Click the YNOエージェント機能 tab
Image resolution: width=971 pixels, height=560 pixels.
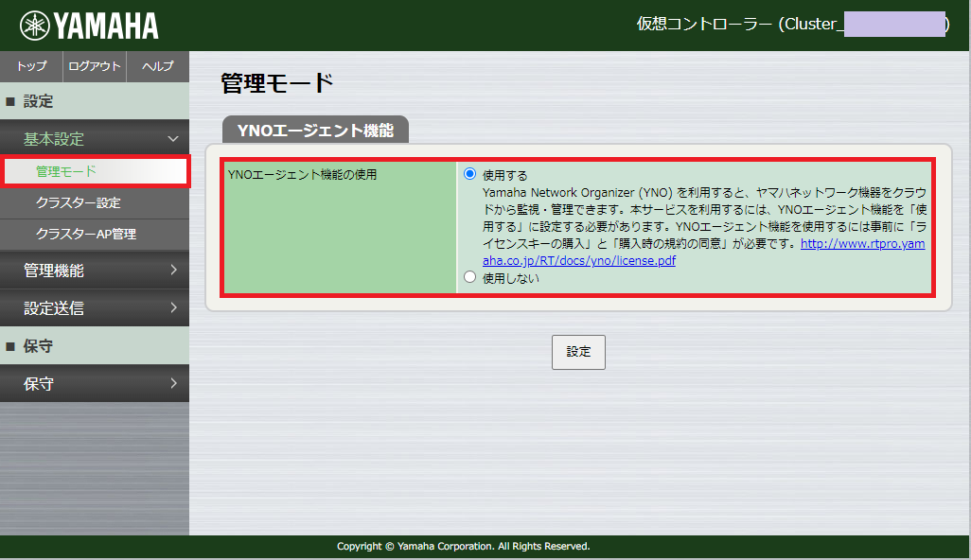tap(315, 131)
